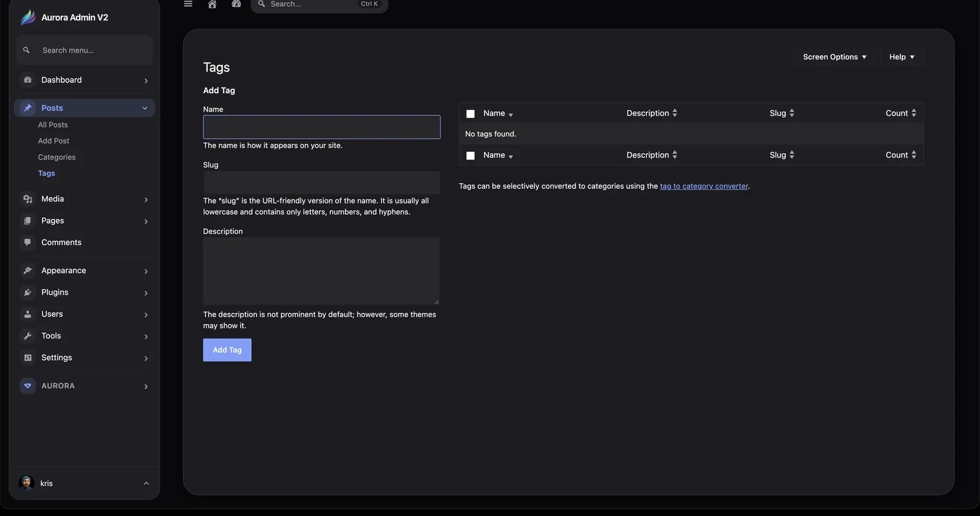Click the magnifier icon in top search bar
Image resolution: width=980 pixels, height=516 pixels.
(262, 4)
